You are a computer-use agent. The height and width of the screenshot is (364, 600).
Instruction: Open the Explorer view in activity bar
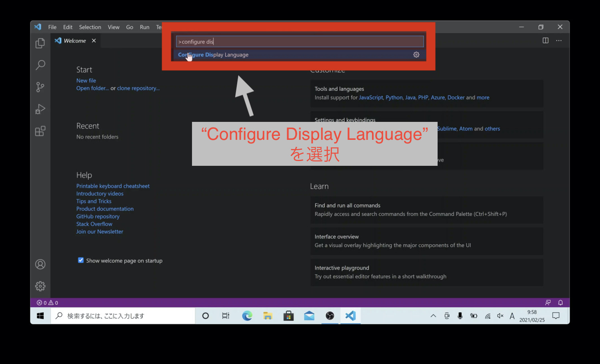(x=40, y=43)
